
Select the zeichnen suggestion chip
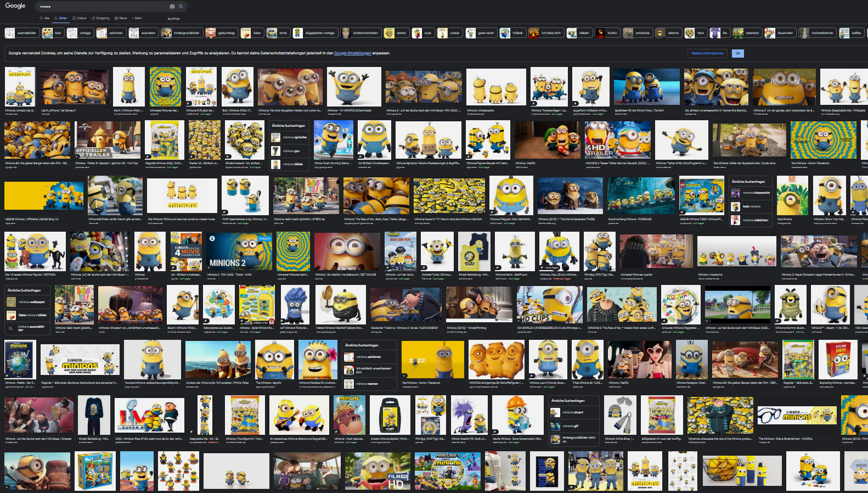(x=111, y=33)
